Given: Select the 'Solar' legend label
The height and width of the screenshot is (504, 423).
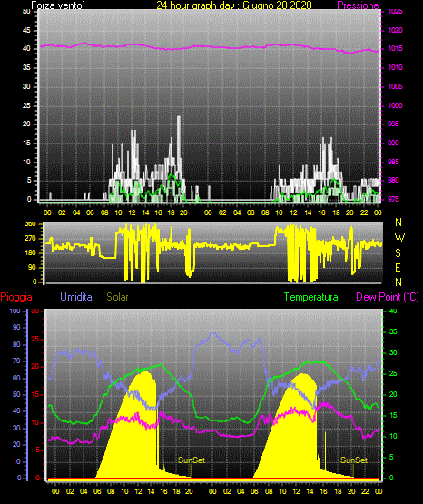Looking at the screenshot, I should click(x=118, y=297).
